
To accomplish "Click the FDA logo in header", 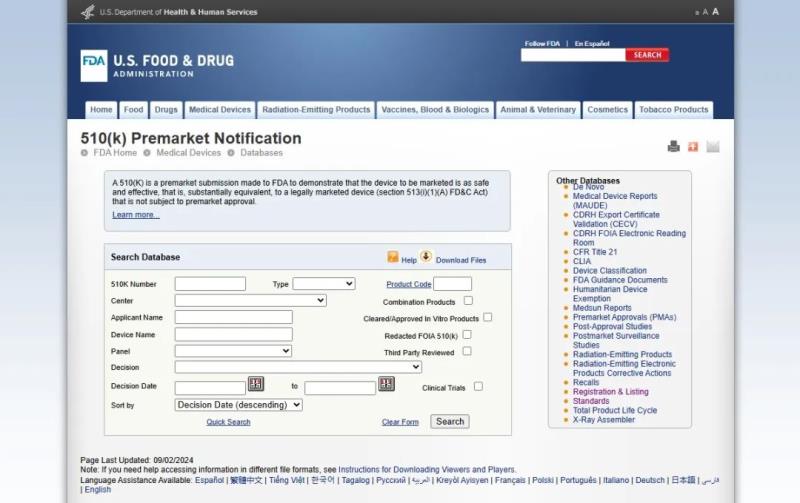I will 94,65.
